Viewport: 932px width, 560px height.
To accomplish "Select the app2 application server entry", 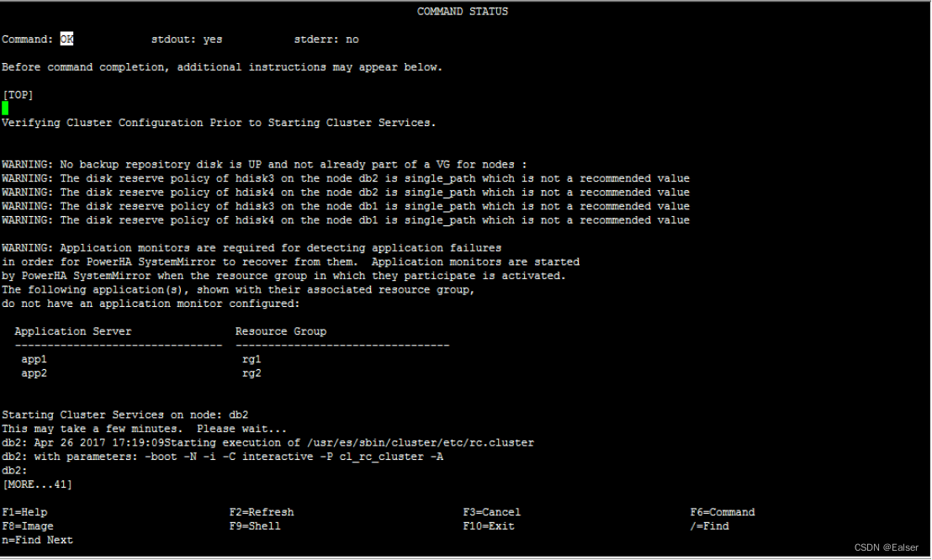I will click(34, 372).
